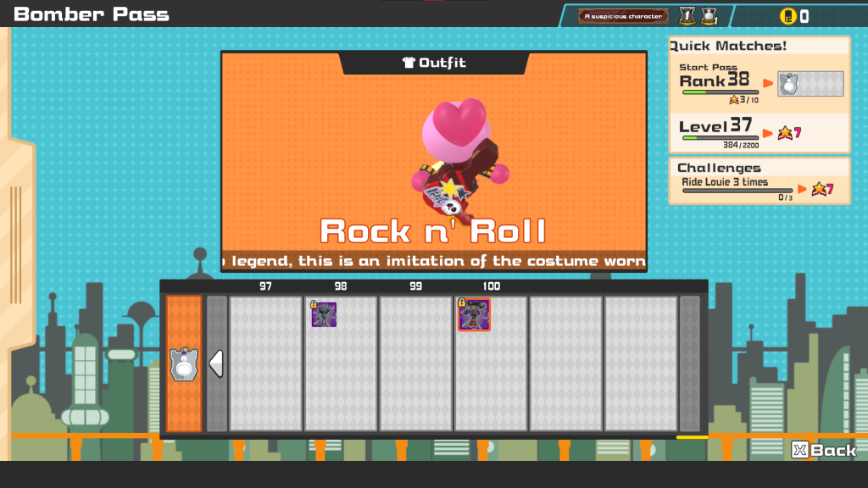The width and height of the screenshot is (868, 488).
Task: Click the star icon beside 3/10
Action: 734,100
